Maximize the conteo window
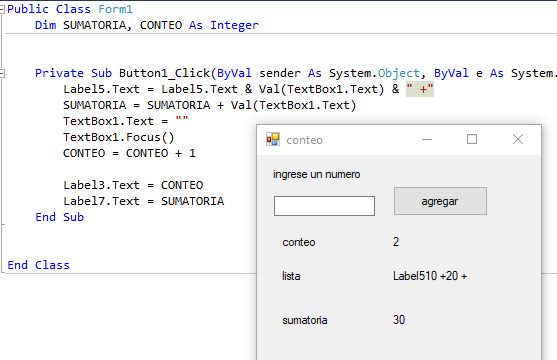 click(x=472, y=139)
